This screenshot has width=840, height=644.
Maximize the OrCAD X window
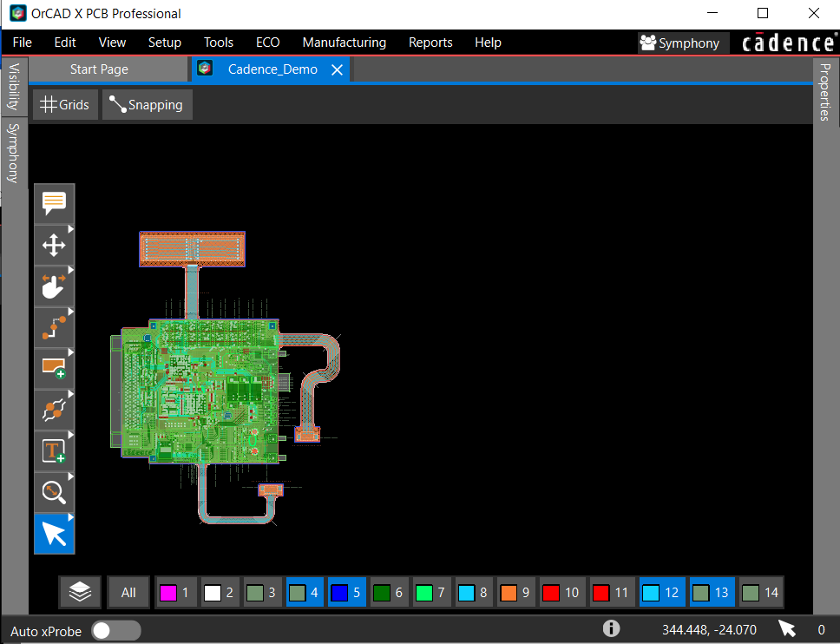pyautogui.click(x=763, y=13)
